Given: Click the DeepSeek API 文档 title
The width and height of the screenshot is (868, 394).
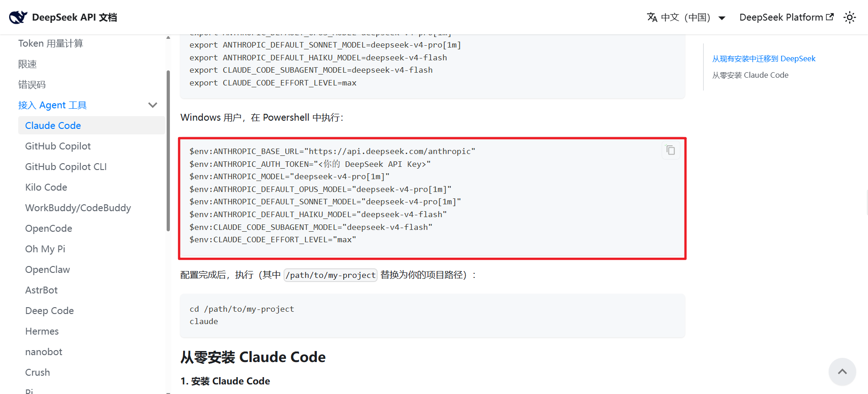Looking at the screenshot, I should tap(74, 17).
